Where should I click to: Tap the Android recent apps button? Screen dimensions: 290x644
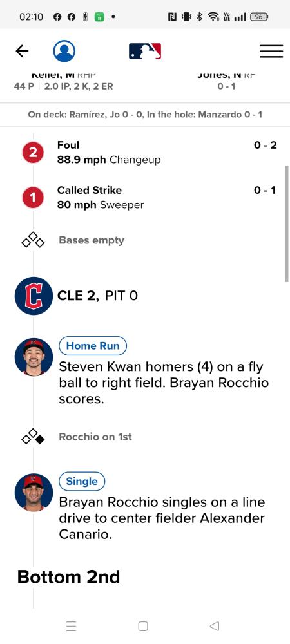[71, 626]
